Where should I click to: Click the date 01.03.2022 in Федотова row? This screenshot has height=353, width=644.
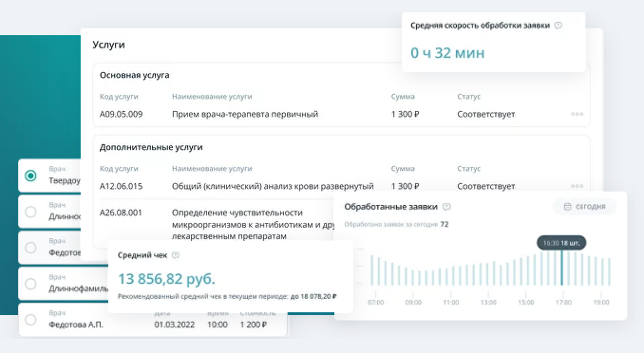[175, 325]
